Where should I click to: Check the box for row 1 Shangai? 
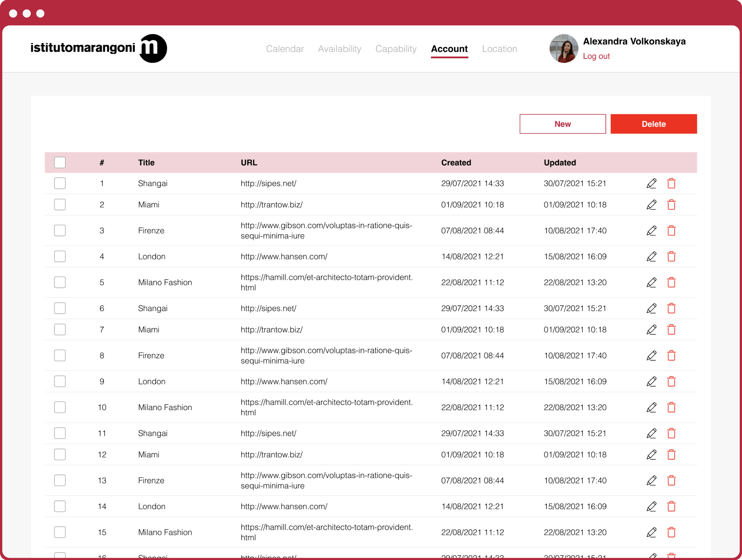pyautogui.click(x=60, y=184)
